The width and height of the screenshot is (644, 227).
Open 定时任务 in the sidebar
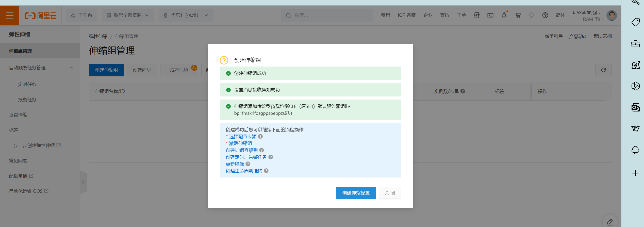[x=27, y=84]
